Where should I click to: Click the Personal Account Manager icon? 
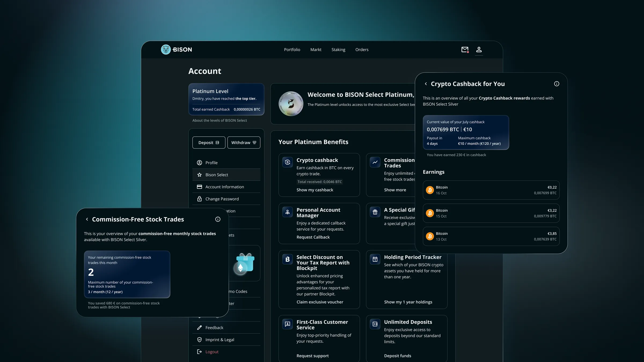tap(288, 212)
